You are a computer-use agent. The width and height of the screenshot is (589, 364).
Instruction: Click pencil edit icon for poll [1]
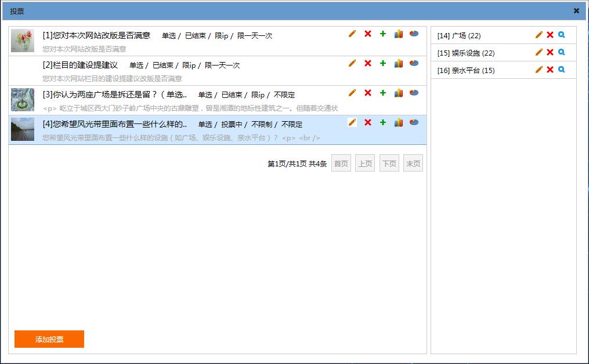(352, 34)
